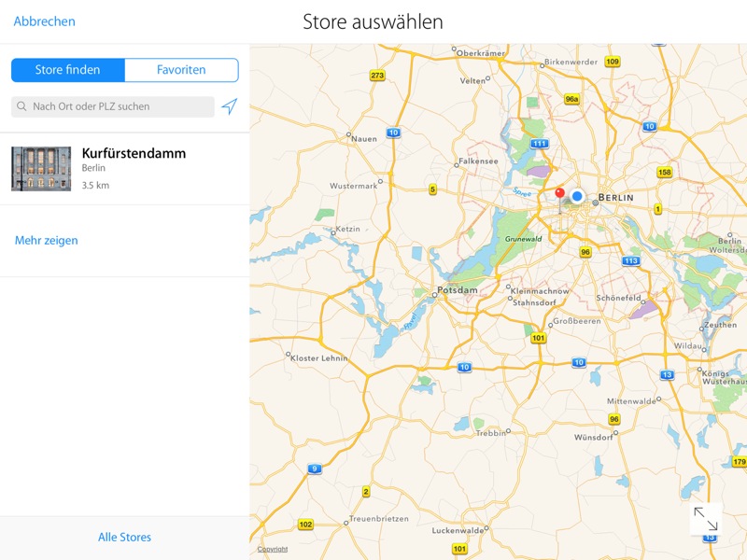This screenshot has width=747, height=560.
Task: Tap the current location arrow icon
Action: pyautogui.click(x=229, y=106)
